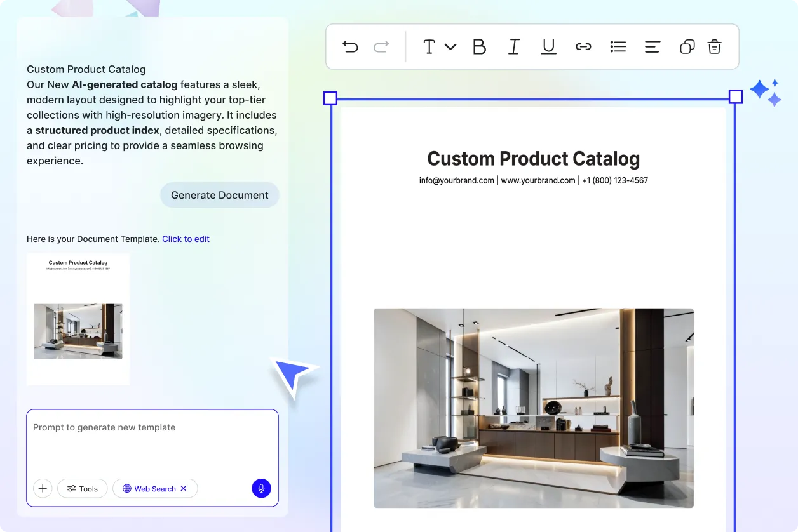Underline the selected text
This screenshot has width=798, height=532.
coord(548,46)
